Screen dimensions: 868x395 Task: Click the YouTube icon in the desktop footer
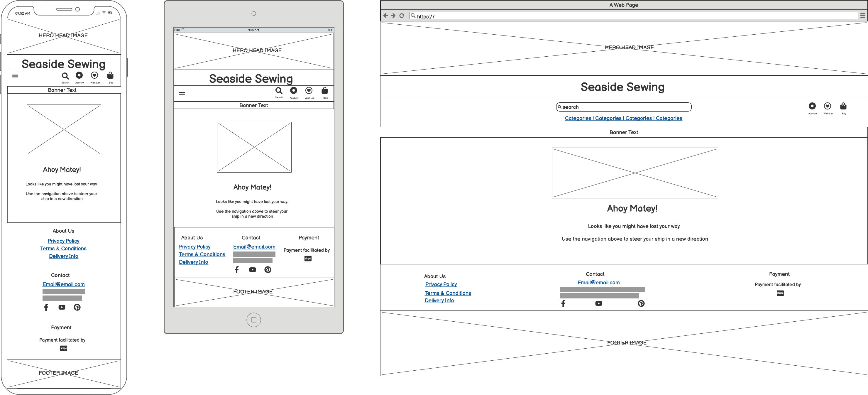(599, 304)
